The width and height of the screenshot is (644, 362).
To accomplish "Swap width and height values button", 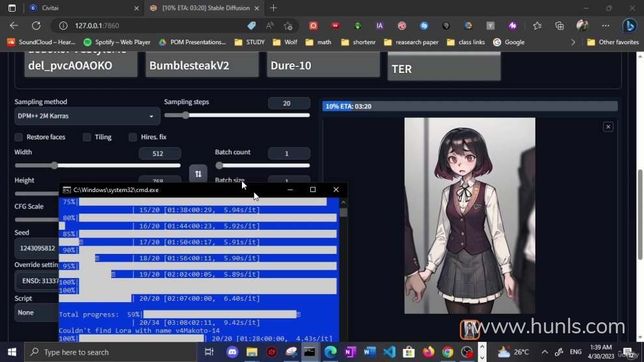I will [198, 174].
